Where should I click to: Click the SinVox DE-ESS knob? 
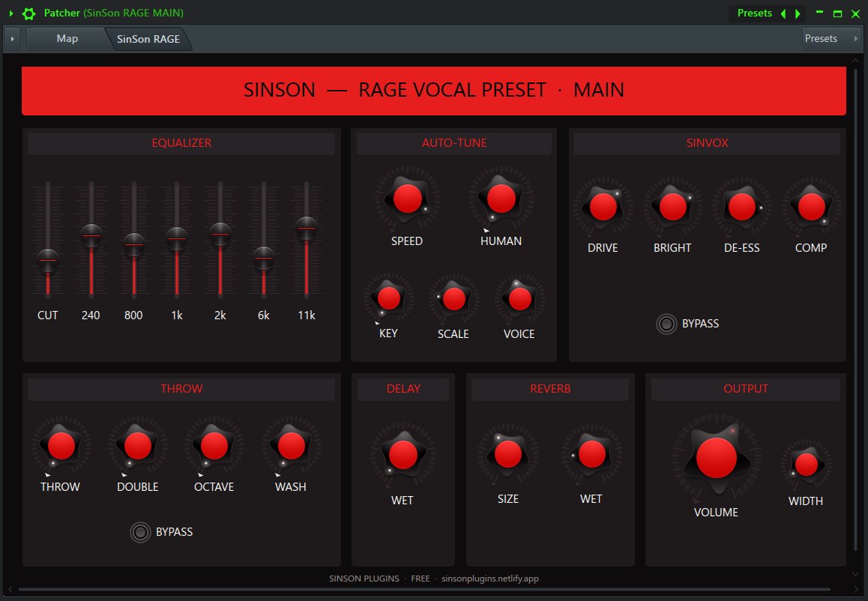click(x=742, y=207)
